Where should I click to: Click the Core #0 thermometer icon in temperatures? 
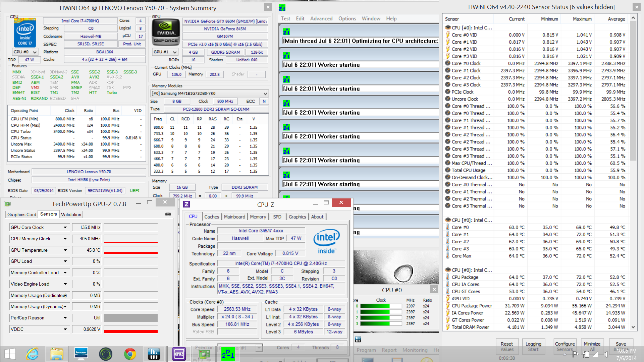pos(448,227)
